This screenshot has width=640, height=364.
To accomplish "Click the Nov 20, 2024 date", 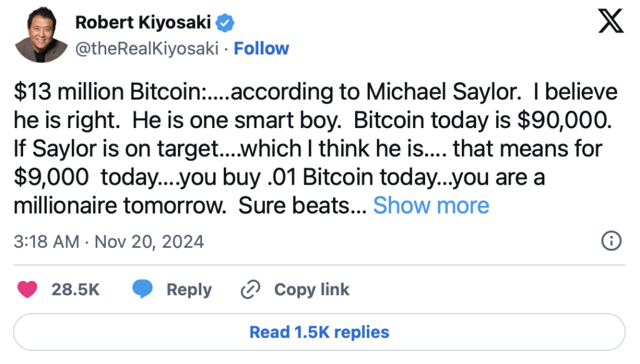I will (149, 242).
